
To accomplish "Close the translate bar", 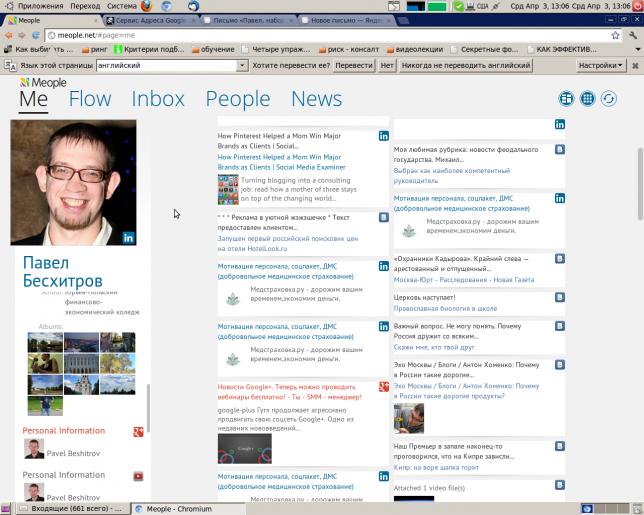I will click(x=635, y=65).
